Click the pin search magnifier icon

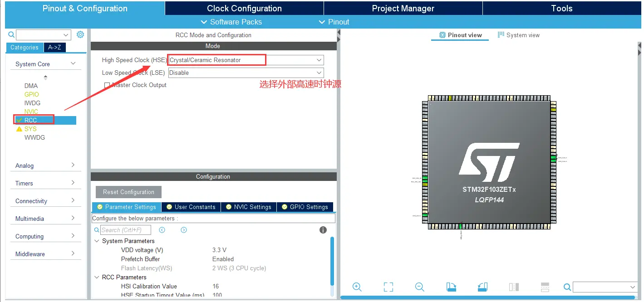567,287
